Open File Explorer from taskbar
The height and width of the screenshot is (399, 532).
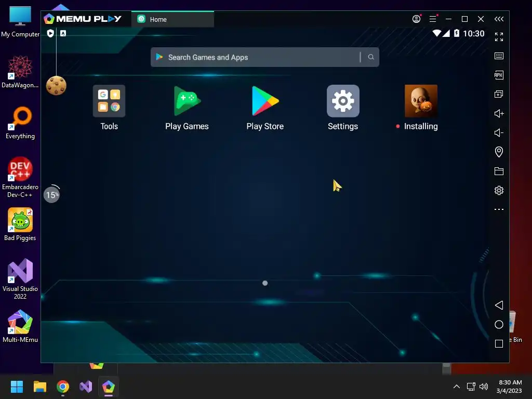coord(39,387)
